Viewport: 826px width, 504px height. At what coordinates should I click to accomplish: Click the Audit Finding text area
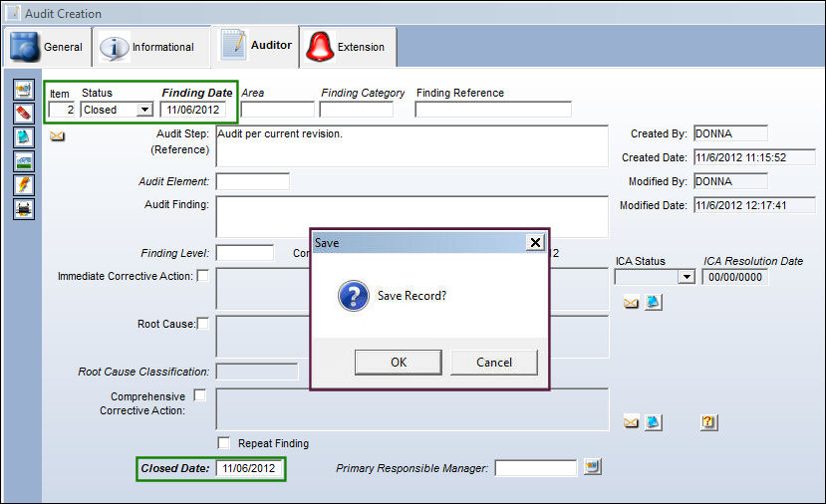[x=413, y=216]
